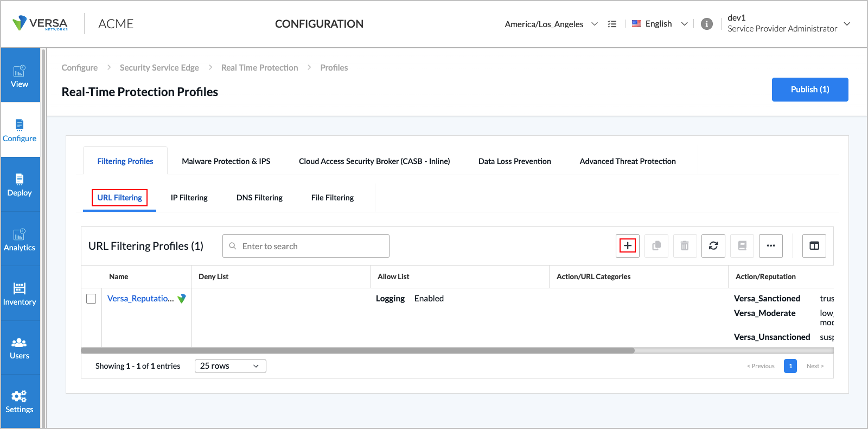The image size is (868, 429).
Task: Click the Versa_Unsanctioned reputation entry
Action: click(772, 337)
